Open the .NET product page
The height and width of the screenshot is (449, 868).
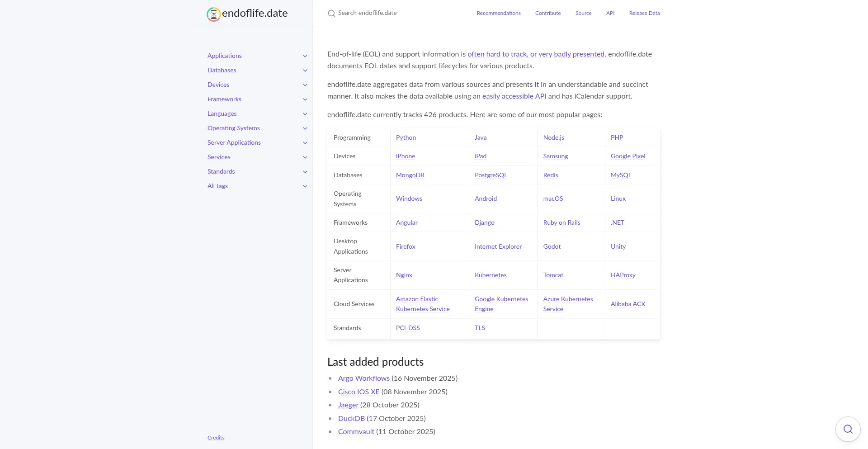618,222
